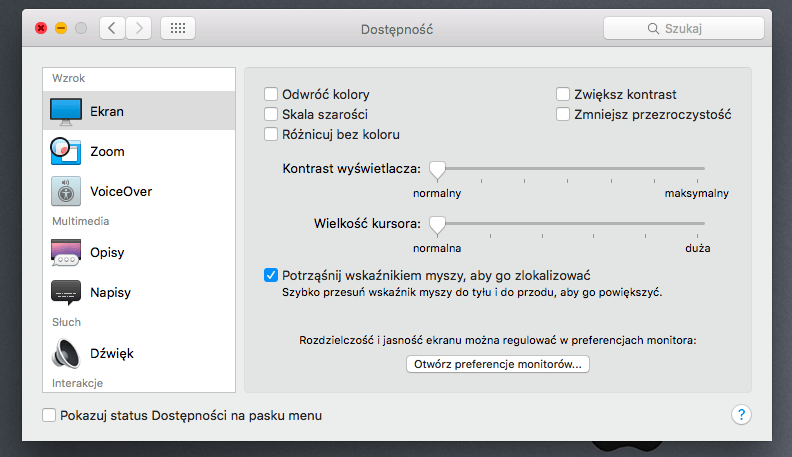The image size is (792, 457).
Task: Enable Skala szarości checkbox
Action: point(271,115)
